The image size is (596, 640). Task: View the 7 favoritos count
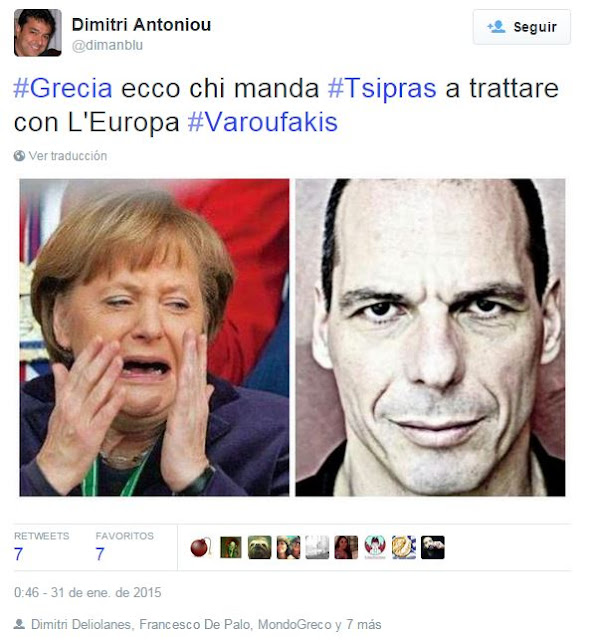coord(100,554)
